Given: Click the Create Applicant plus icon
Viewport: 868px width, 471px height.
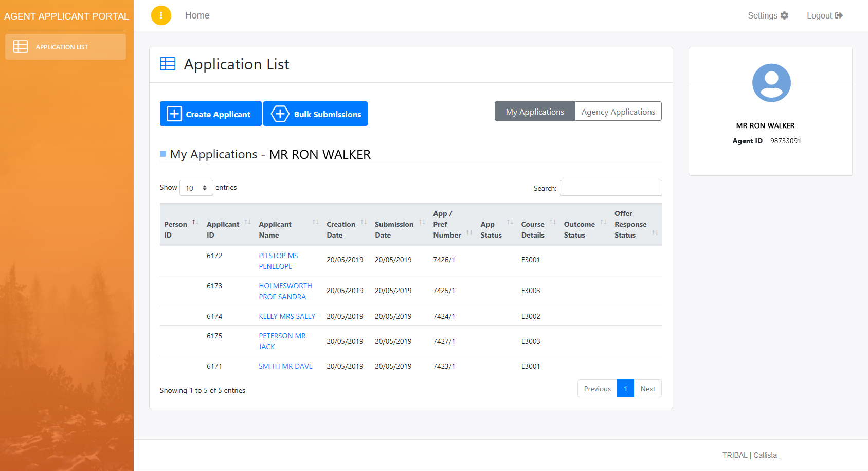Looking at the screenshot, I should tap(175, 114).
